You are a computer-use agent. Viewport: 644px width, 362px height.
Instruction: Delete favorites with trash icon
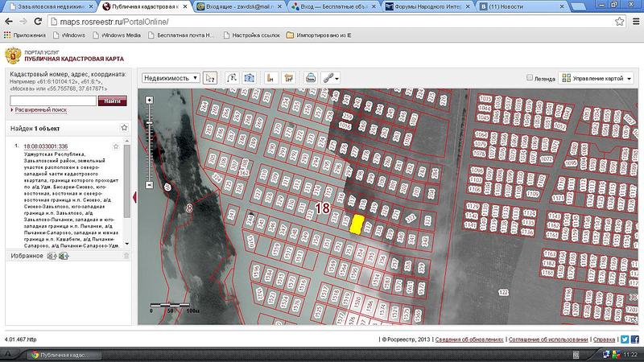pyautogui.click(x=126, y=256)
